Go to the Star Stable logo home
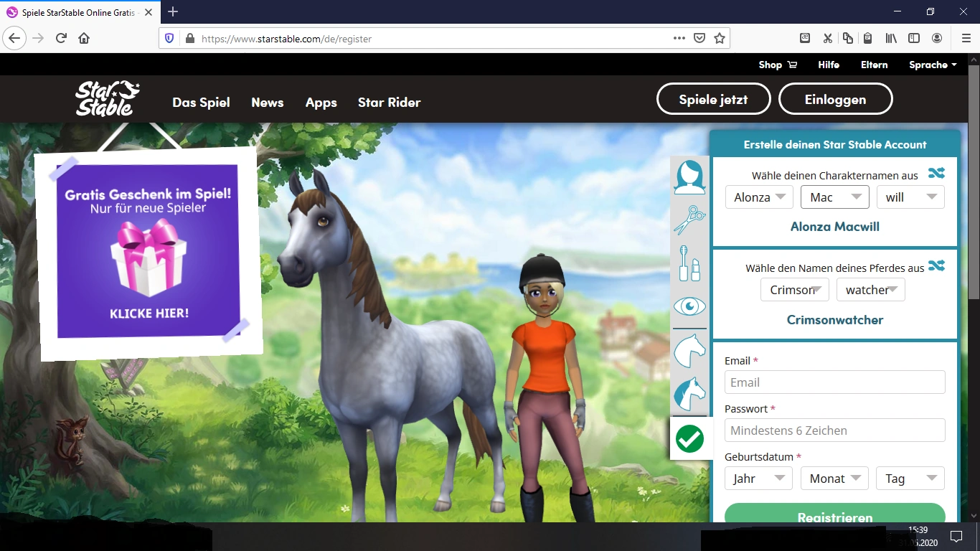The image size is (980, 551). coord(108,99)
